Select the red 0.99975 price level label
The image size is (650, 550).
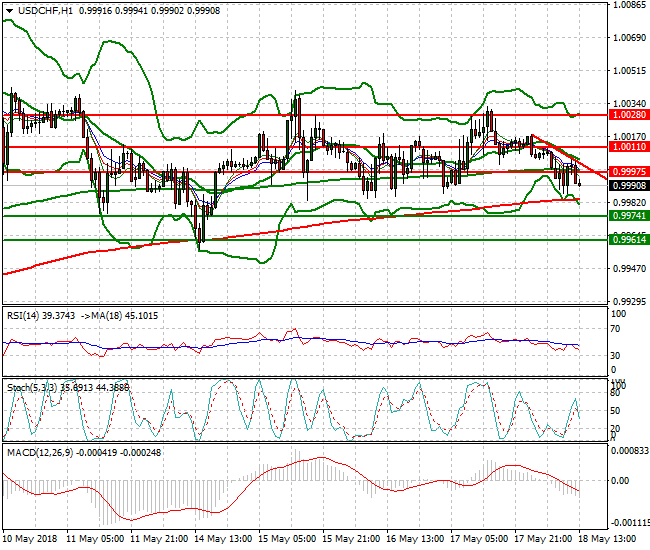coord(629,172)
